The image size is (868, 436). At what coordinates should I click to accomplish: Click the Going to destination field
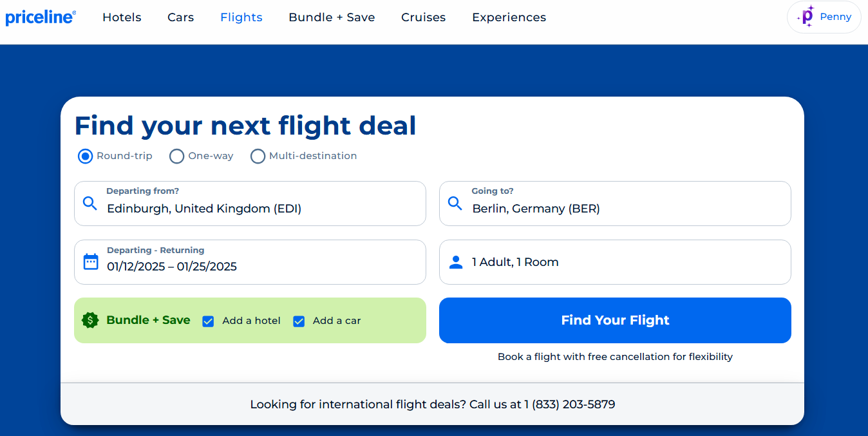615,204
